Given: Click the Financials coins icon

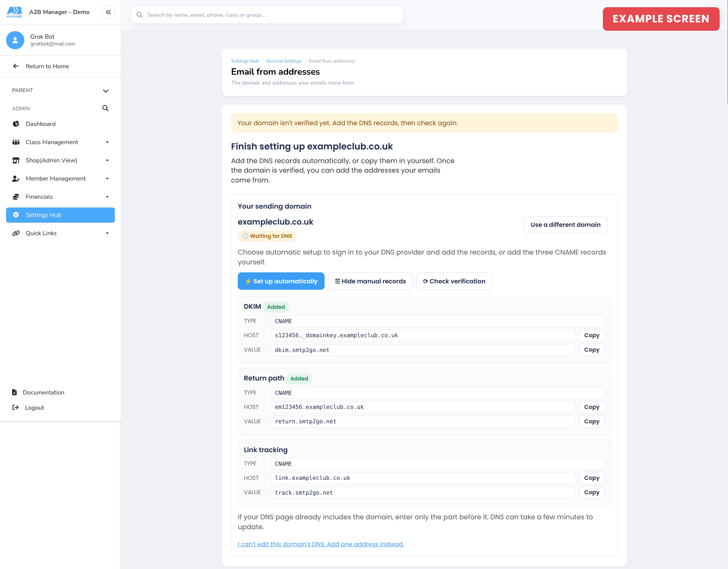Looking at the screenshot, I should [x=16, y=197].
